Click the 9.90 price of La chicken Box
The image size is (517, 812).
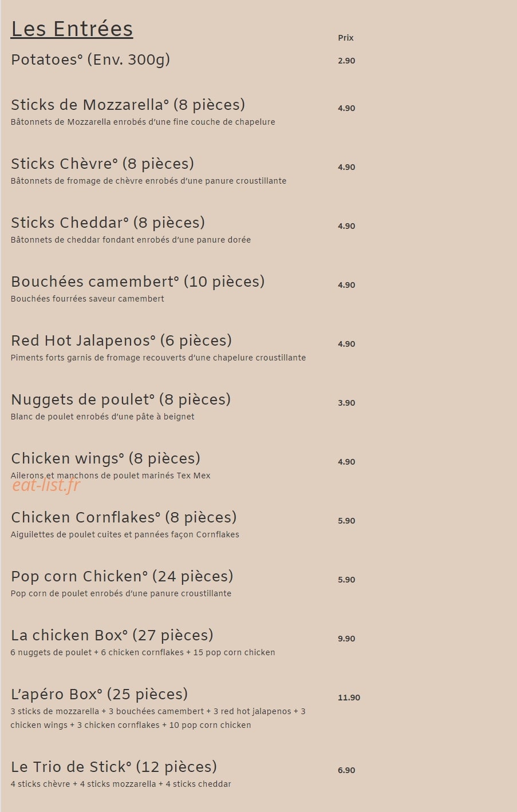click(346, 639)
